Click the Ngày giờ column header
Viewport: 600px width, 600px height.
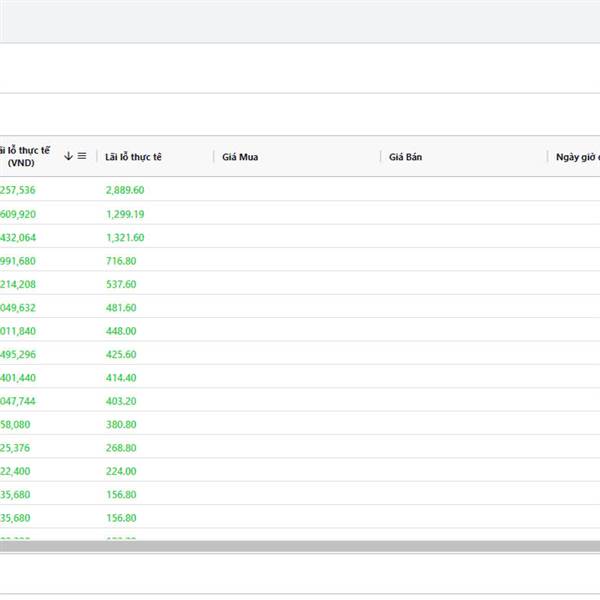(x=578, y=157)
